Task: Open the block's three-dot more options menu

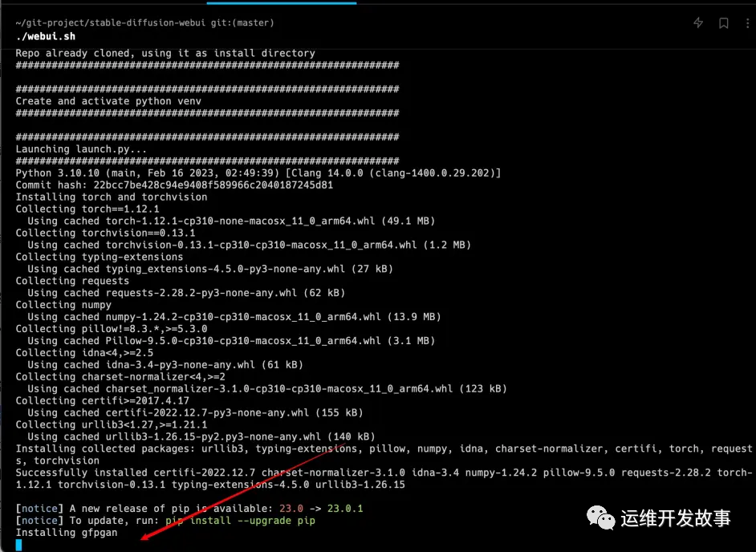Action: [748, 22]
